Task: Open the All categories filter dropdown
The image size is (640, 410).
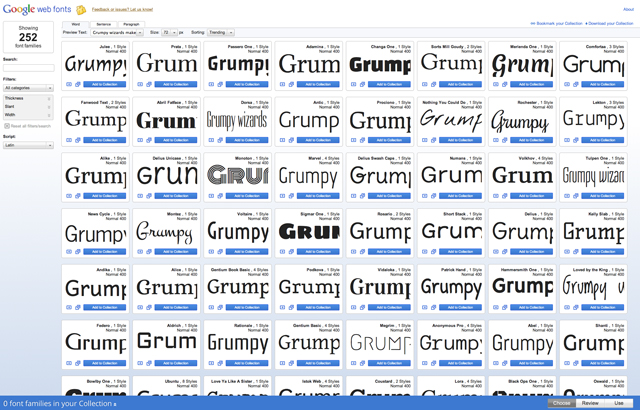Action: click(x=28, y=88)
